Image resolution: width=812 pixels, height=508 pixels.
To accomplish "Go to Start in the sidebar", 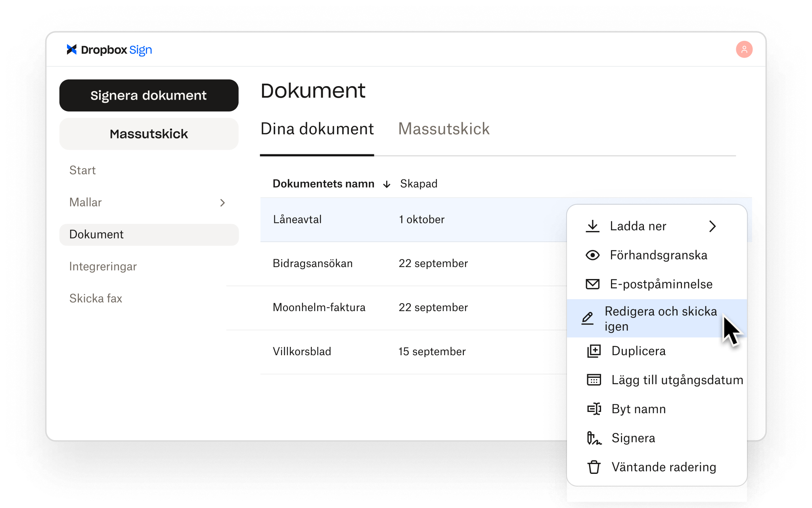I will pos(82,171).
